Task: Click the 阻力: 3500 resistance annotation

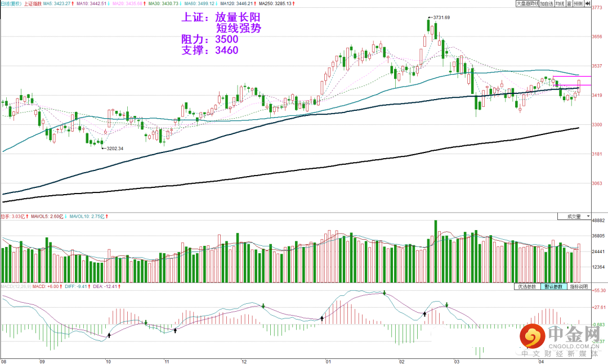Action: [x=210, y=39]
